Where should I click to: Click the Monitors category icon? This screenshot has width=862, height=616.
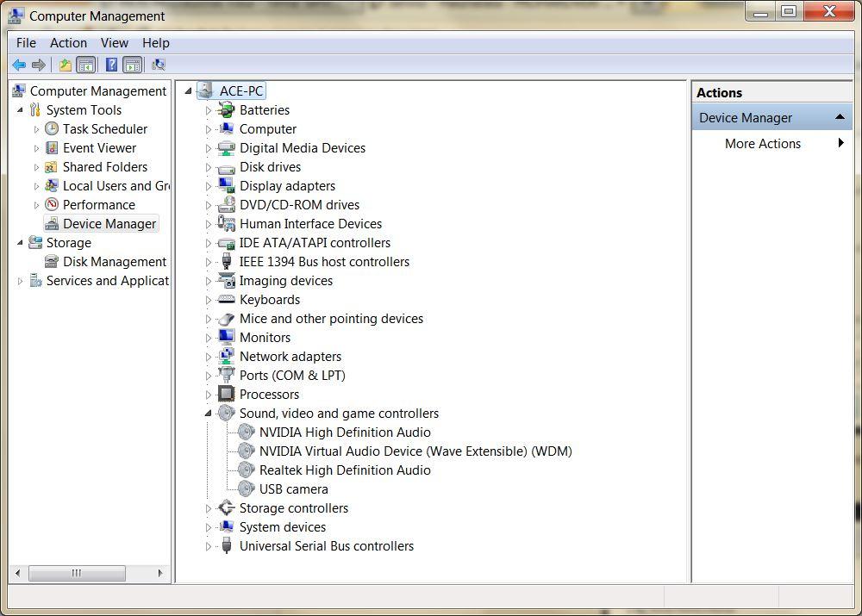click(x=226, y=337)
